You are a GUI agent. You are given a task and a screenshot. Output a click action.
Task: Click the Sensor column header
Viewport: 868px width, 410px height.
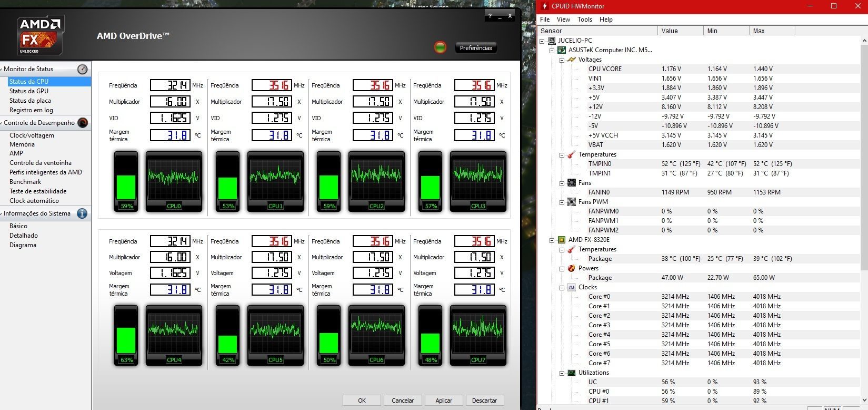[x=597, y=31]
